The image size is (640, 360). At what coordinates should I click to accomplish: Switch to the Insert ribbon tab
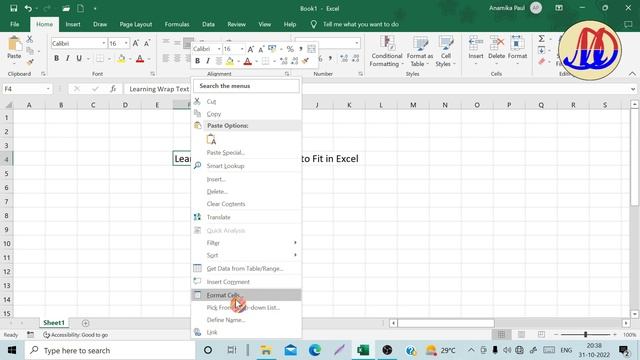pos(73,24)
